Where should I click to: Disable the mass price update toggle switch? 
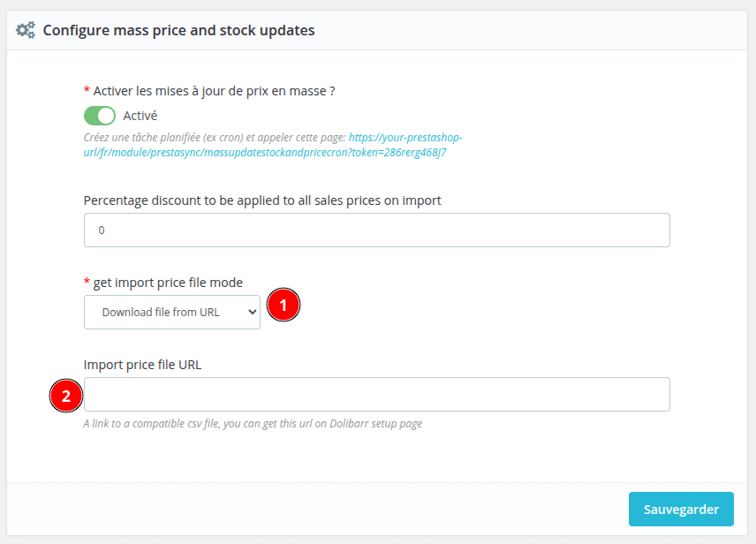pyautogui.click(x=100, y=116)
